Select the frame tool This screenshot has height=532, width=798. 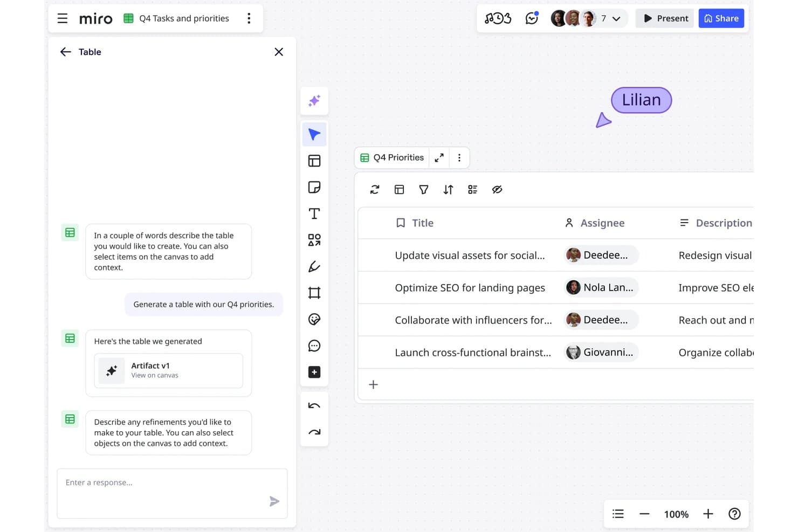click(x=314, y=293)
